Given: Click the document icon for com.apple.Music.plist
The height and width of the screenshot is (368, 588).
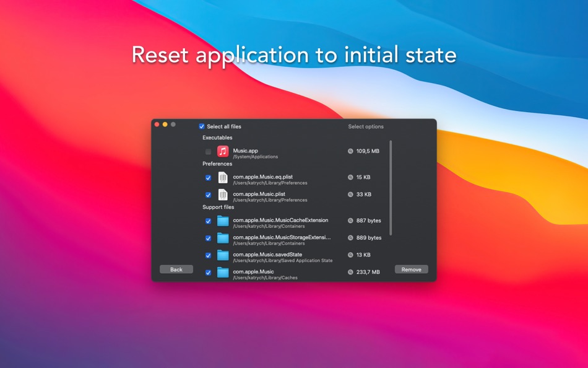Looking at the screenshot, I should (x=223, y=195).
